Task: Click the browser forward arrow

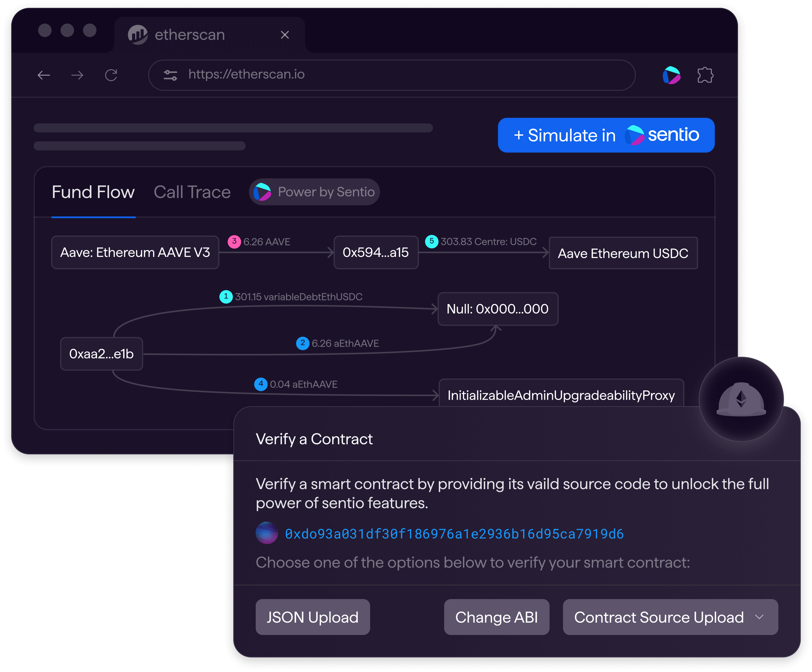Action: 77,75
